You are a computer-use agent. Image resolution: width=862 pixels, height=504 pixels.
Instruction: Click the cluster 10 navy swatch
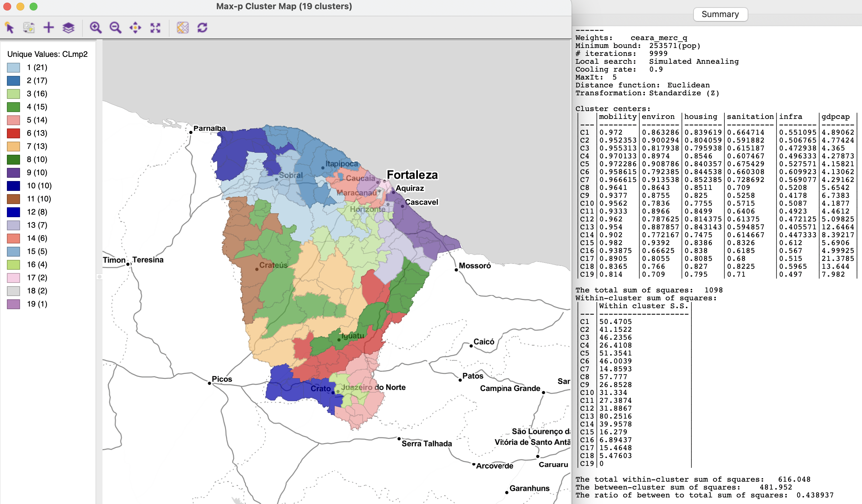point(13,186)
